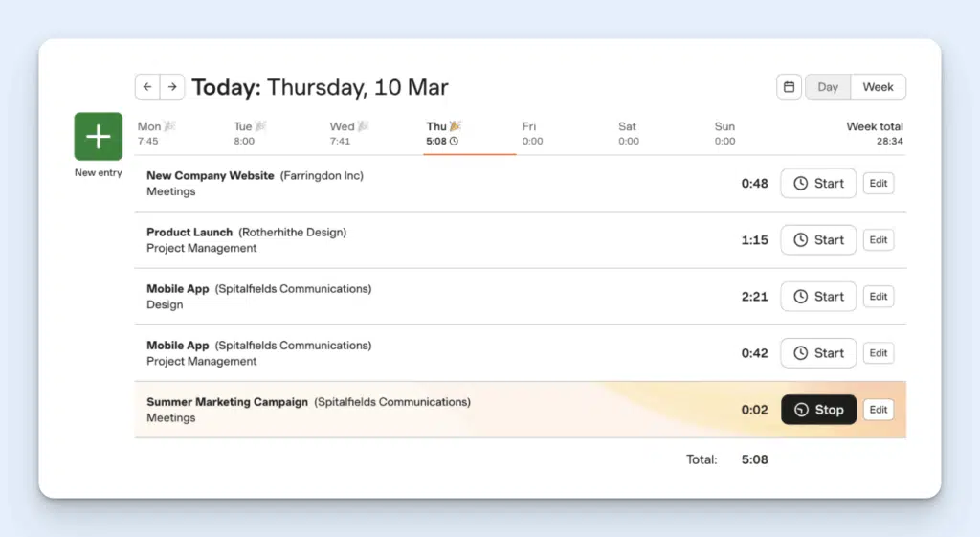Open the calendar date picker icon

789,87
